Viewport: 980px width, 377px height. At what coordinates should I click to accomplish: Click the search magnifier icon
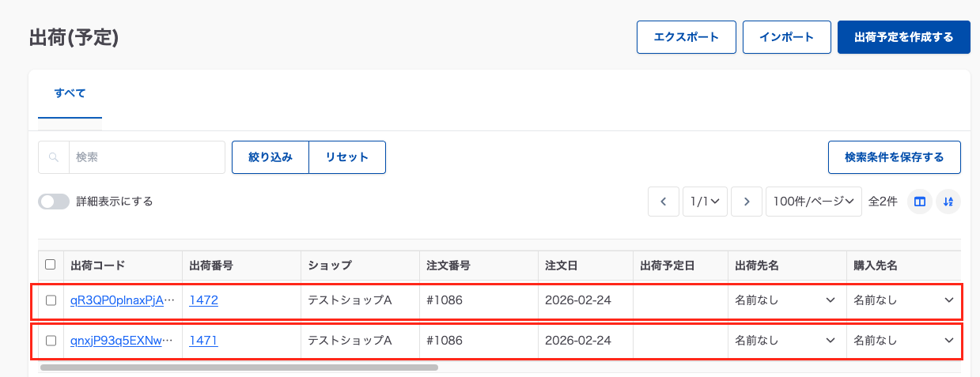pos(54,157)
